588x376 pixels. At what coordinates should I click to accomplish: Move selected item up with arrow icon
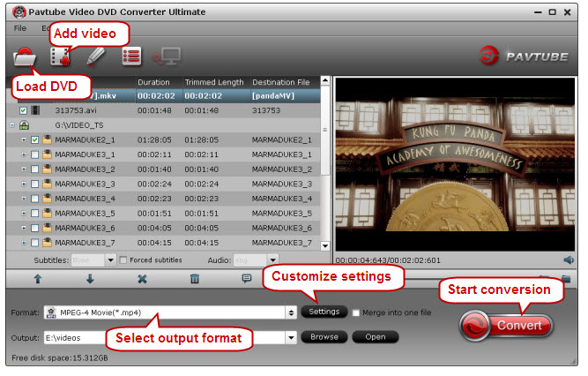pos(38,279)
